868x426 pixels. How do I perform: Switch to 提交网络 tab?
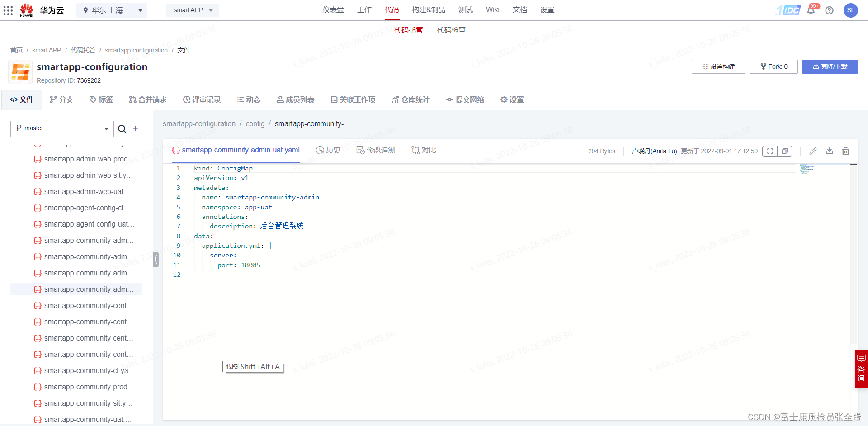[x=465, y=99]
